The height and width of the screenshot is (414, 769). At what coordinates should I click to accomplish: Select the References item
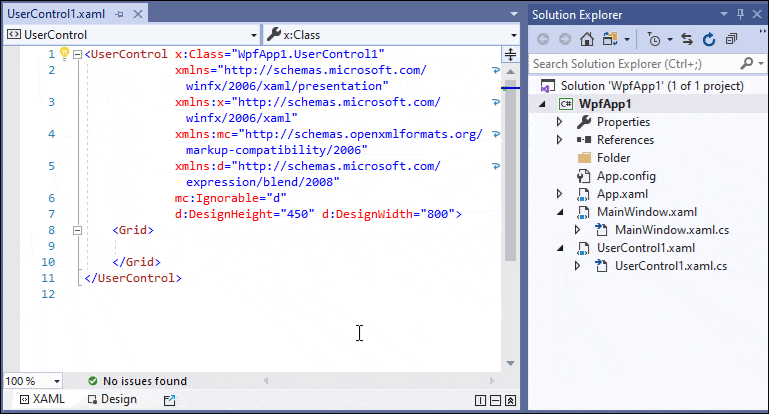tap(625, 140)
